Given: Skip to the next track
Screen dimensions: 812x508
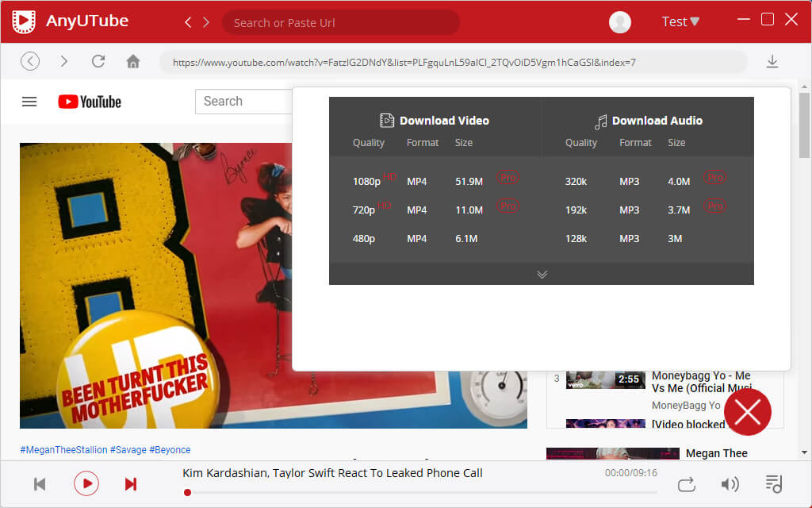Looking at the screenshot, I should 131,484.
